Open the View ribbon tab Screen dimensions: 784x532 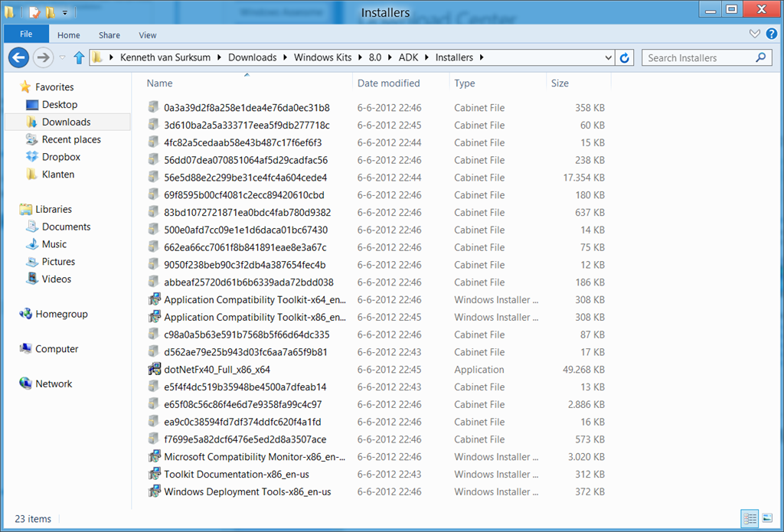point(148,35)
